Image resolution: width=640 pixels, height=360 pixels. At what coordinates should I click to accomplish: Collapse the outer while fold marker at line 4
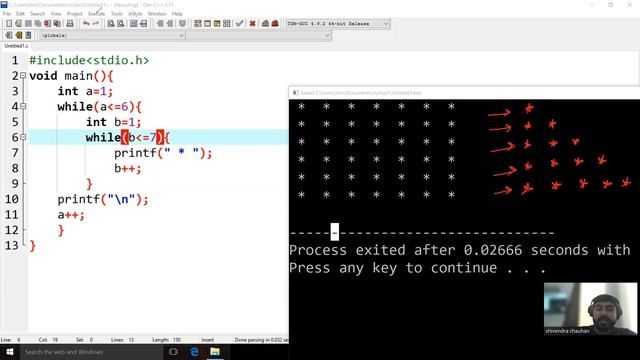coord(23,107)
